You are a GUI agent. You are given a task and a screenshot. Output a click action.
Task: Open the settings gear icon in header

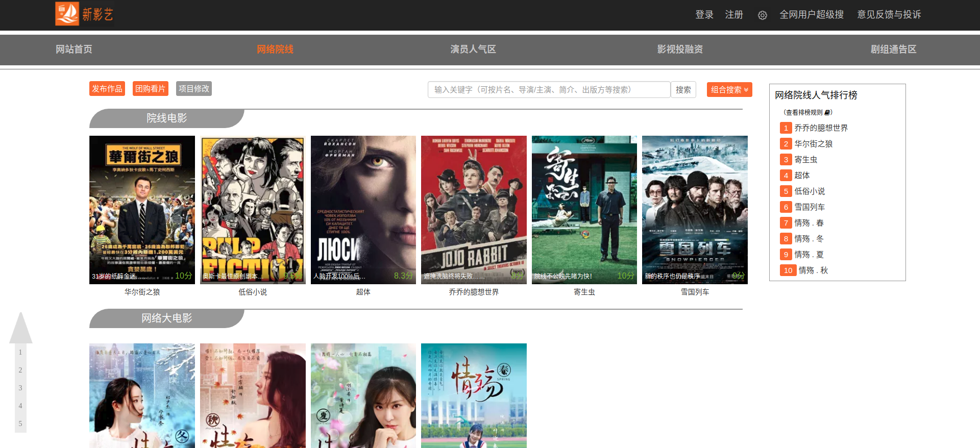pyautogui.click(x=762, y=15)
